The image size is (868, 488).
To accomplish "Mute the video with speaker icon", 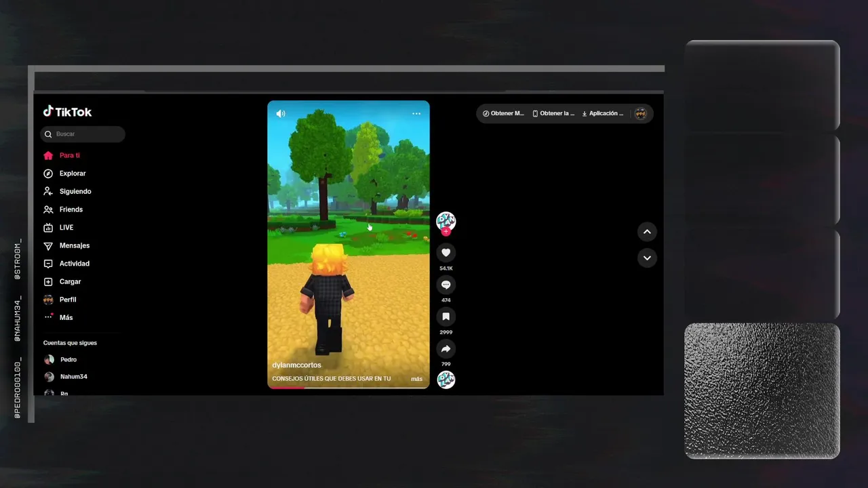I will [x=281, y=114].
